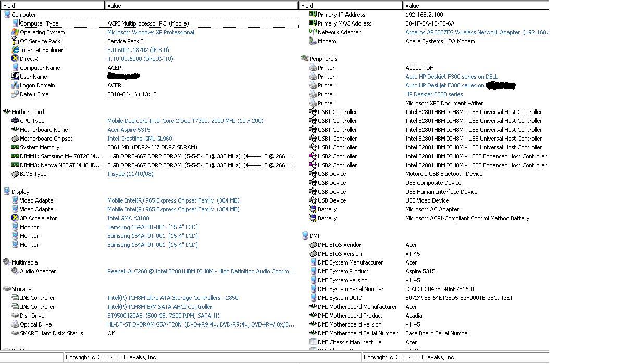Open the Intel GMA X3100 link
This screenshot has width=620, height=364.
click(128, 218)
